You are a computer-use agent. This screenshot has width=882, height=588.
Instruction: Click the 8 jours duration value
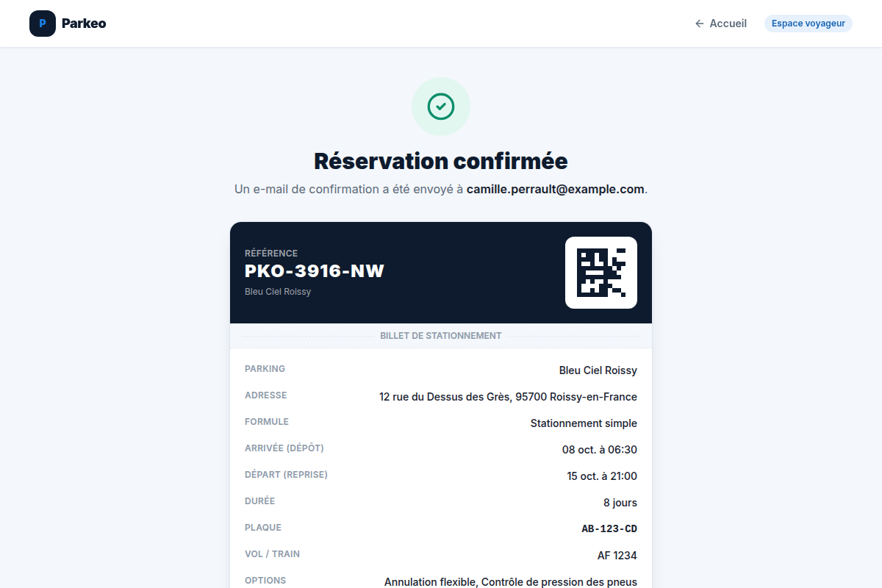point(620,503)
